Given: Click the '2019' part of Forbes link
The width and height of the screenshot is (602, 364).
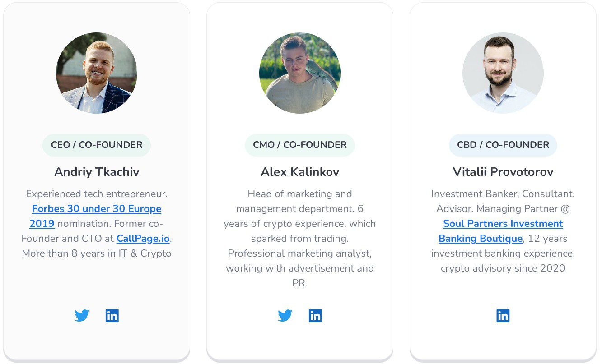Looking at the screenshot, I should [42, 224].
